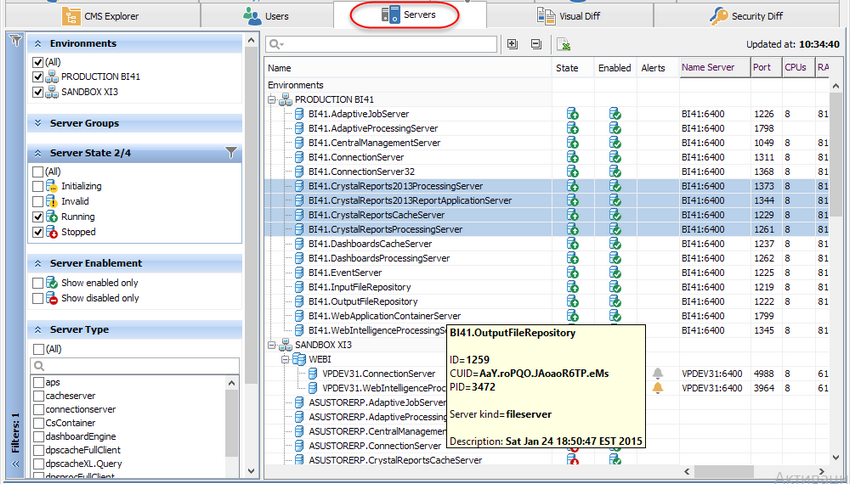Collapse the Environments filter section
This screenshot has height=484, width=850.
click(x=38, y=44)
